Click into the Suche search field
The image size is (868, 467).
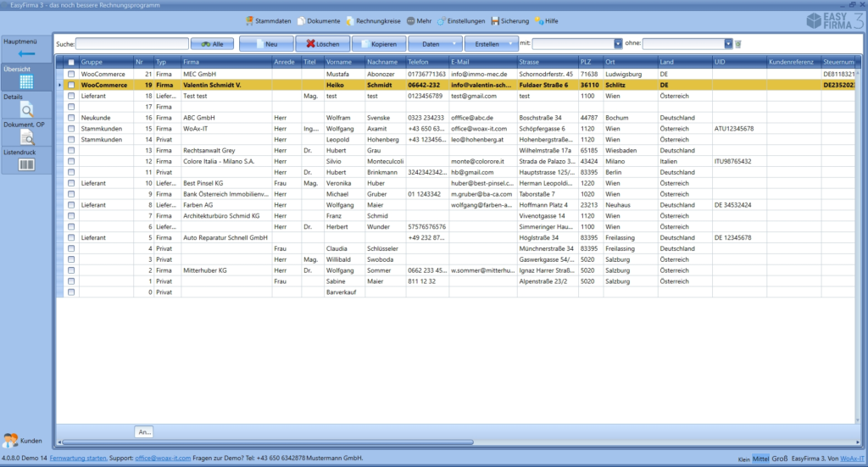tap(131, 43)
